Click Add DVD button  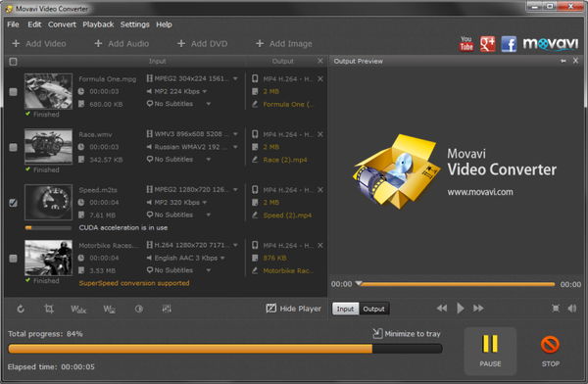click(x=202, y=44)
